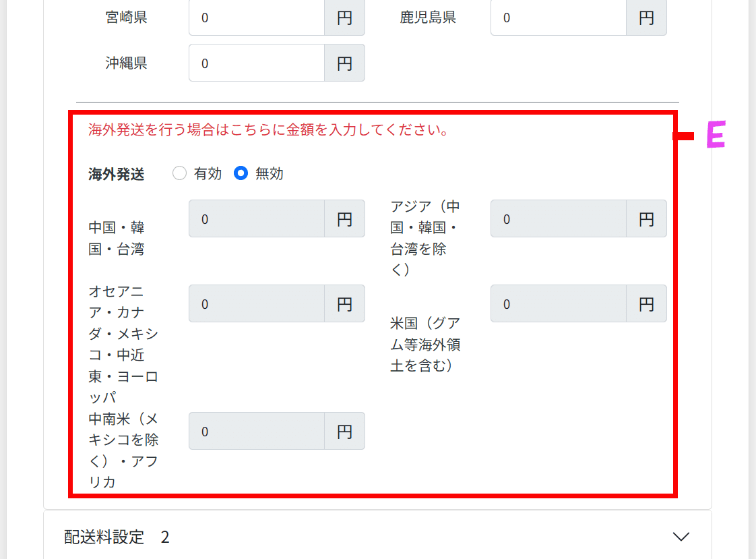Image resolution: width=756 pixels, height=559 pixels.
Task: Click the アジア(中国・韓国・台湾を除く) fee field
Action: tap(559, 219)
